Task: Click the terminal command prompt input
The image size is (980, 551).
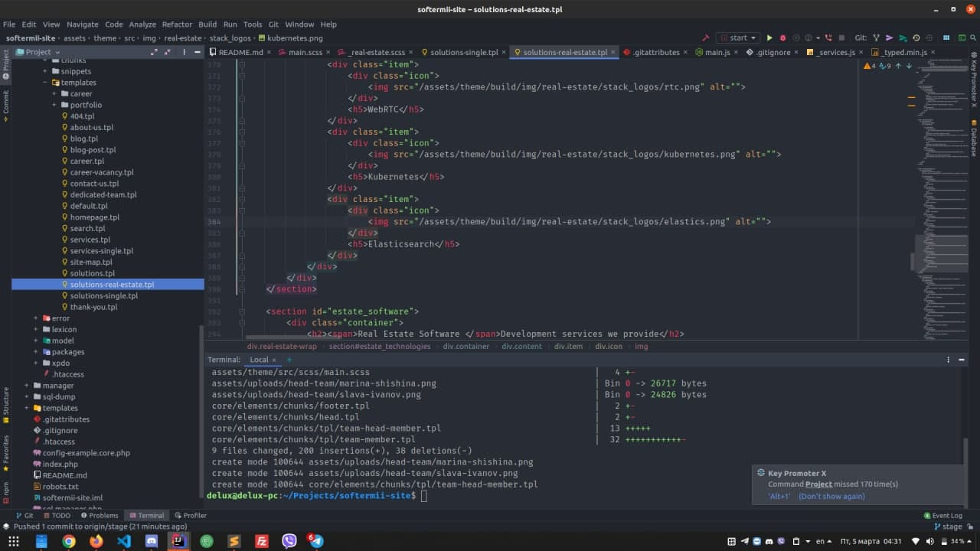Action: 423,496
